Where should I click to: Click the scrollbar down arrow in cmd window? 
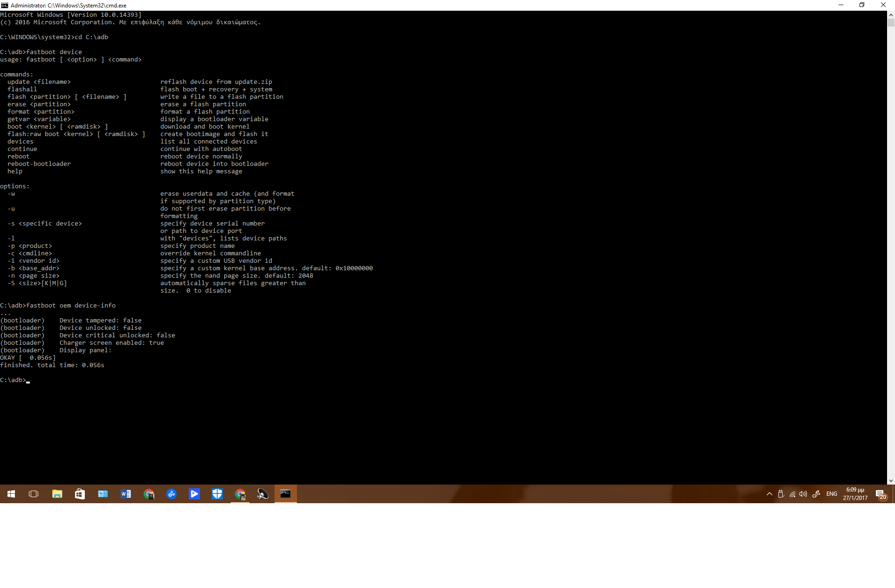click(x=891, y=481)
